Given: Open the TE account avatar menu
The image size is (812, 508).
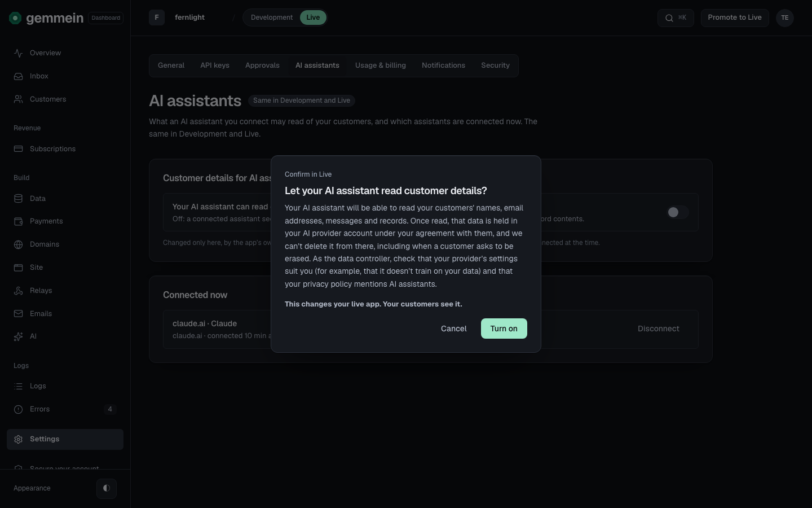Looking at the screenshot, I should [785, 17].
